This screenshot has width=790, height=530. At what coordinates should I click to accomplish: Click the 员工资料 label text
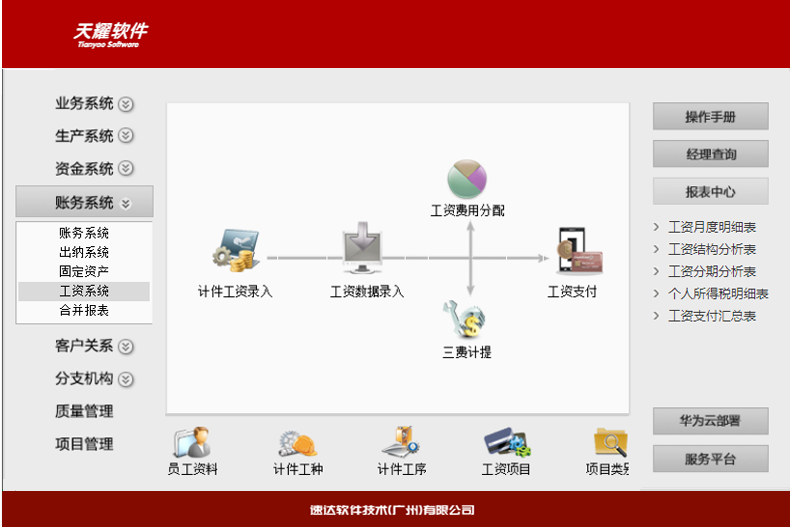tap(192, 470)
